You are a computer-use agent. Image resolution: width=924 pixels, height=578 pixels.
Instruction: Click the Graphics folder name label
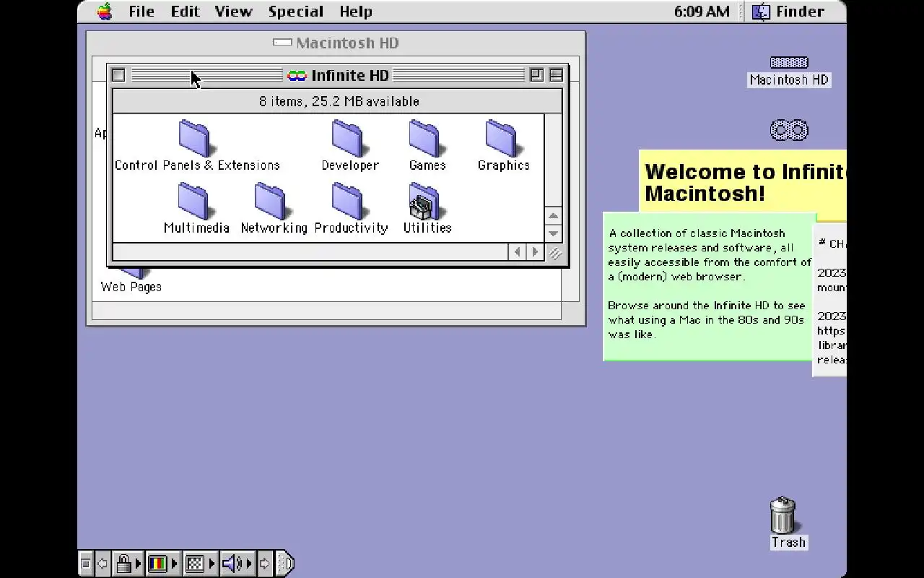(x=504, y=165)
